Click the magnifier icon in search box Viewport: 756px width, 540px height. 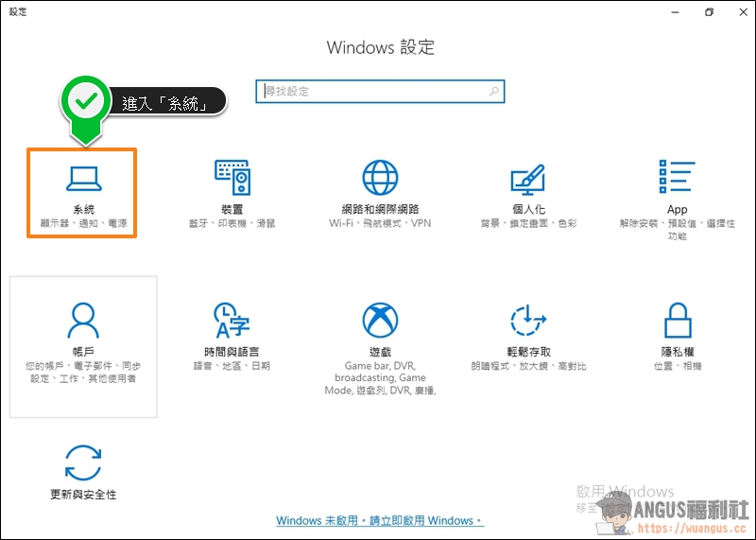[493, 92]
